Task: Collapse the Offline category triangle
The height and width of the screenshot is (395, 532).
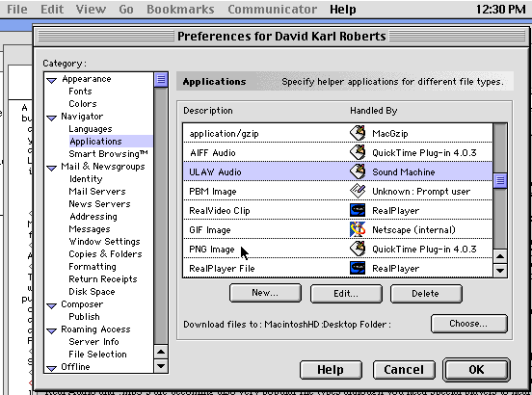Action: tap(52, 369)
